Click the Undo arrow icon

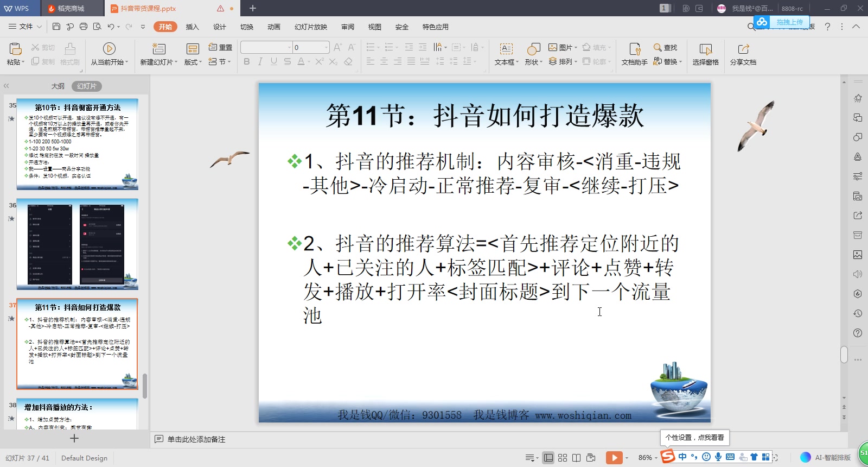coord(111,26)
